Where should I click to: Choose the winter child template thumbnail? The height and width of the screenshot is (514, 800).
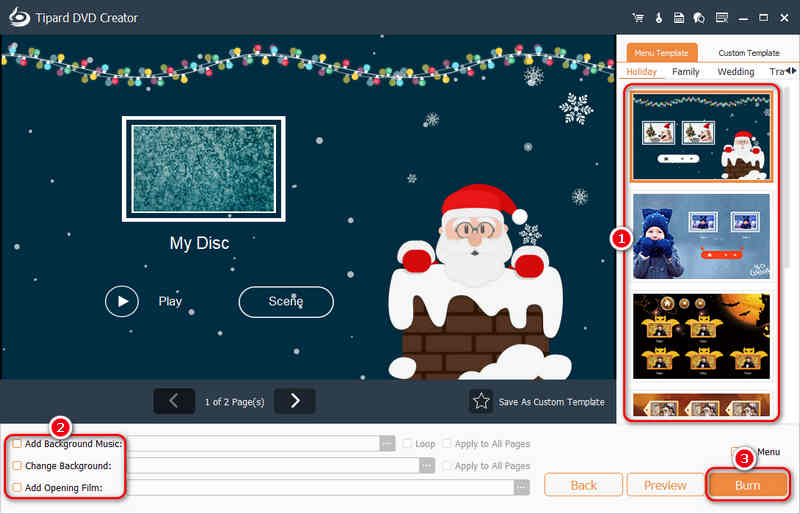pyautogui.click(x=702, y=236)
